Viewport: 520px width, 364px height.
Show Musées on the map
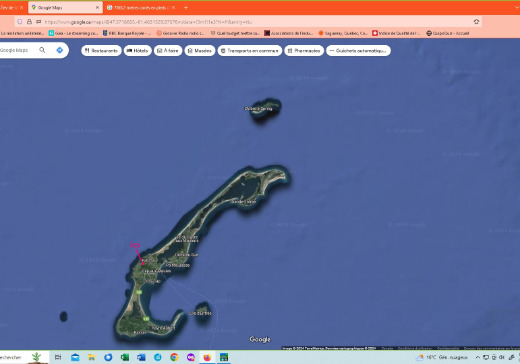click(x=200, y=51)
